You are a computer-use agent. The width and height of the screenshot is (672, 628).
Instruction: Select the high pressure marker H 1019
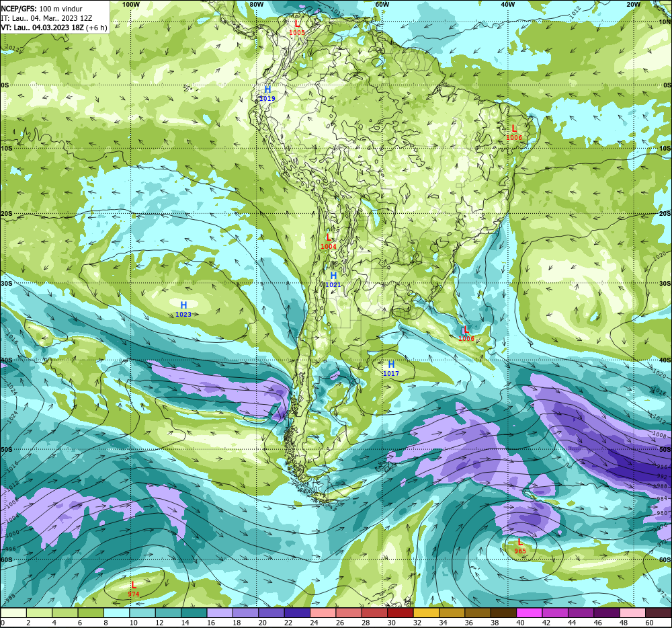coord(267,93)
